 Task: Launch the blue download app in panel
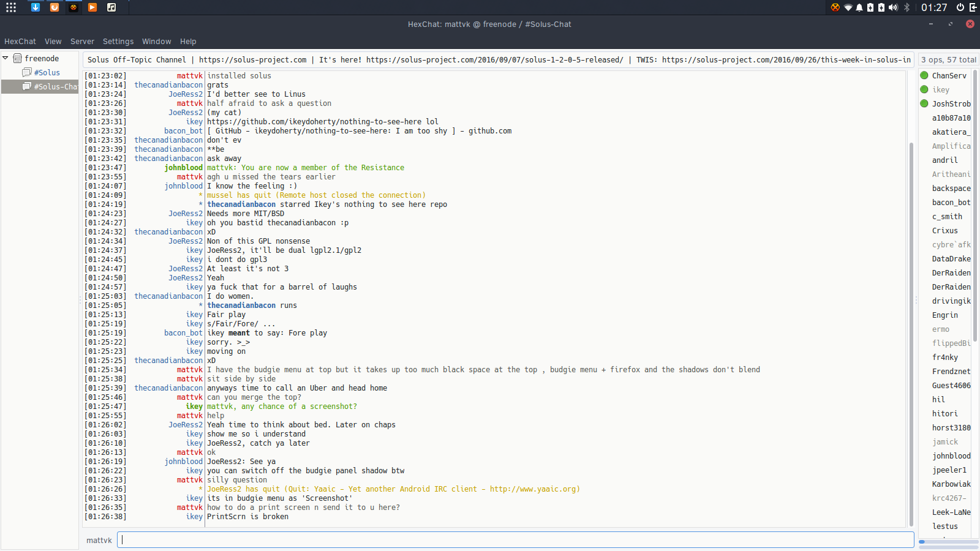(36, 7)
